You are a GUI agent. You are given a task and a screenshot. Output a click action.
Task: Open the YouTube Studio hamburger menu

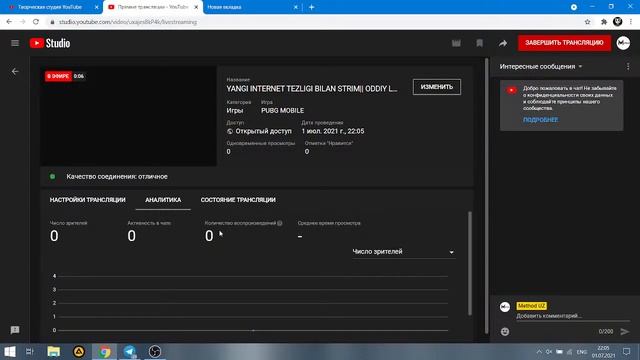pyautogui.click(x=15, y=43)
